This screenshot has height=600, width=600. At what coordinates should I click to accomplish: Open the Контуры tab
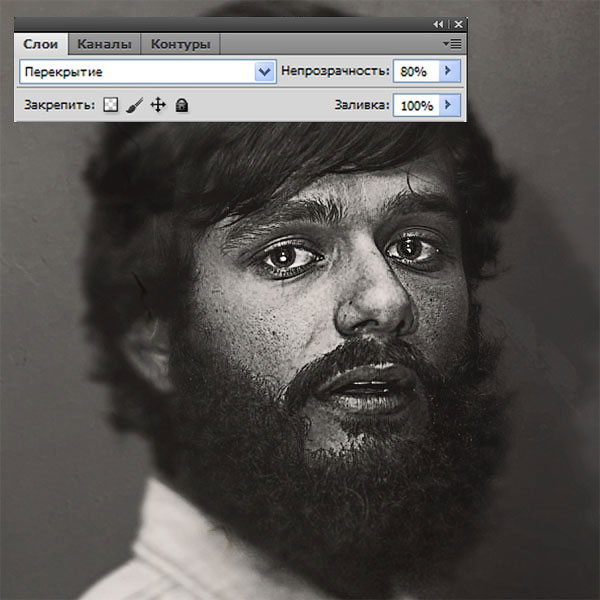click(x=181, y=44)
